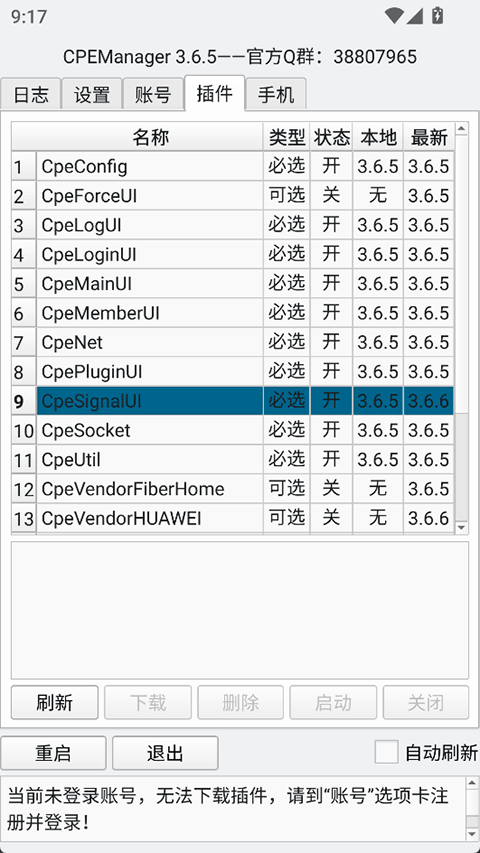Image resolution: width=480 pixels, height=853 pixels.
Task: Click the plugin table scroll-up arrow
Action: click(x=461, y=129)
